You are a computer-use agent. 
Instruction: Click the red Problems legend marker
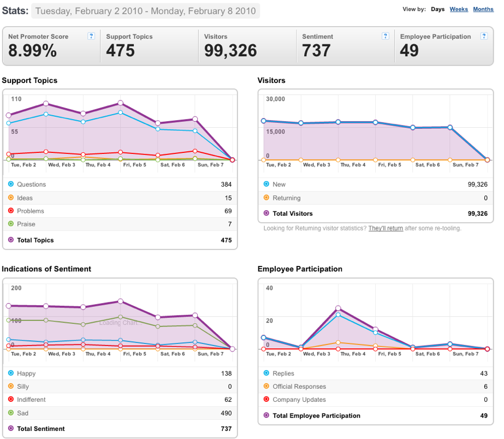(x=11, y=211)
